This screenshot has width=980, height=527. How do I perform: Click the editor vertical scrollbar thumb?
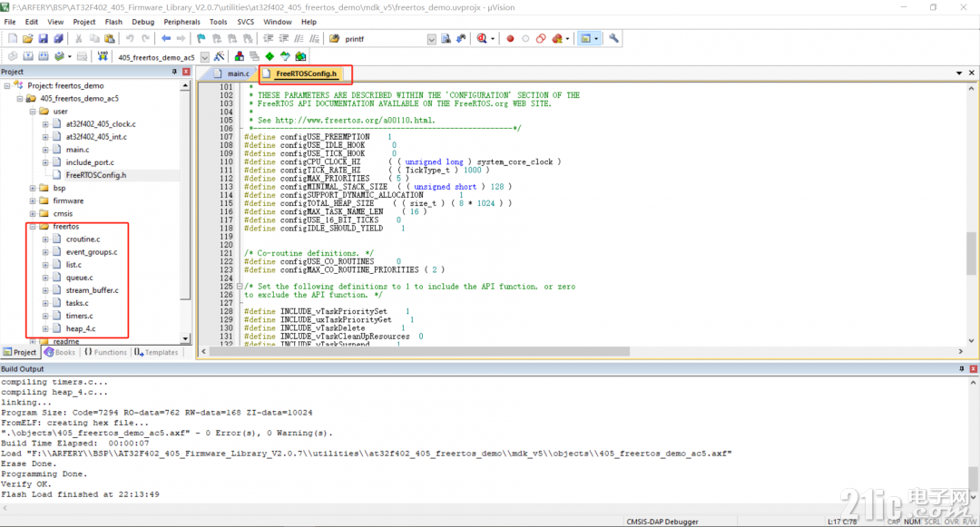click(971, 253)
